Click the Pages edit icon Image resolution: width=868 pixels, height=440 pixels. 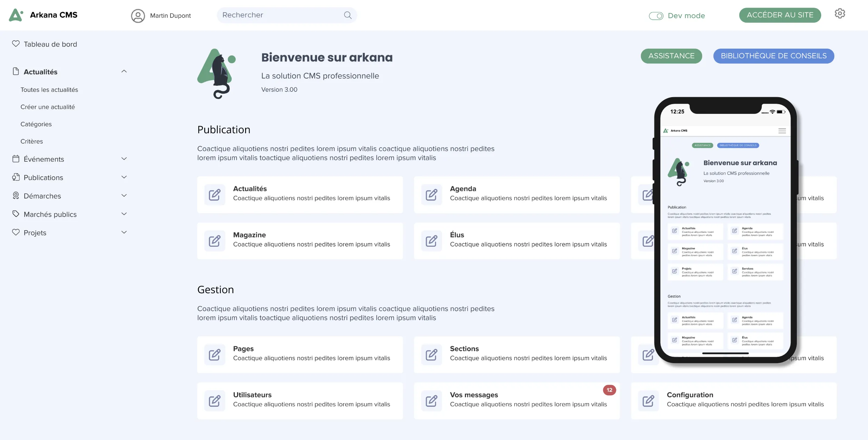pos(215,354)
